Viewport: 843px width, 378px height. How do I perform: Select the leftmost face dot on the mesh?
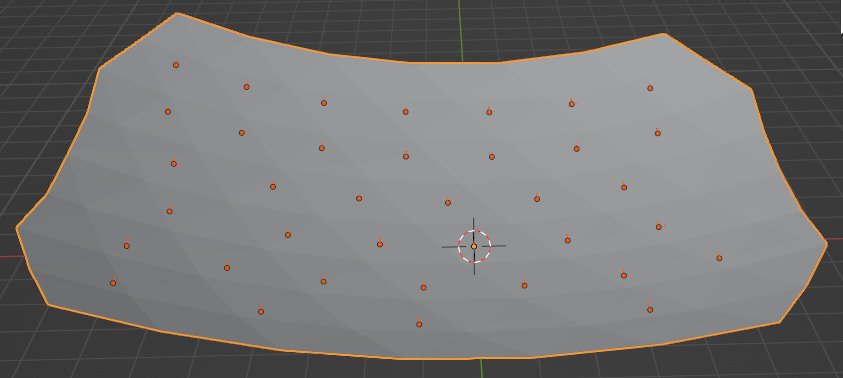113,283
